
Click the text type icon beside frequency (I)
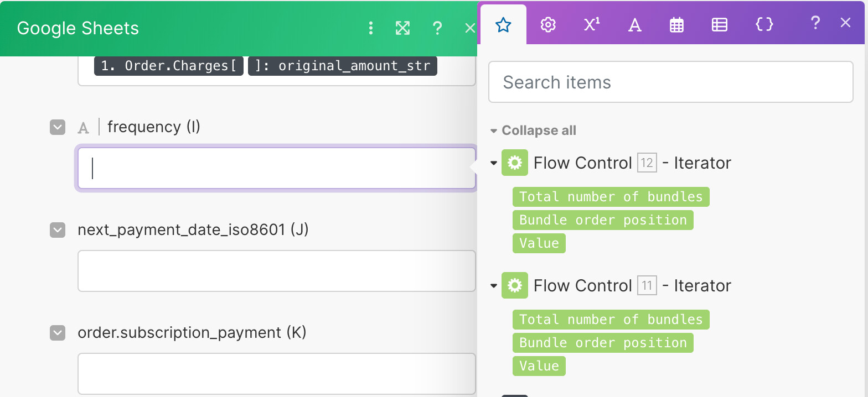coord(84,128)
